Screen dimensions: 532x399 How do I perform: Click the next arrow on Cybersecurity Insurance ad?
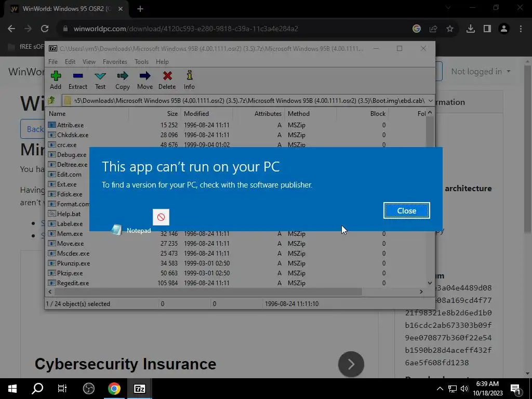point(351,364)
